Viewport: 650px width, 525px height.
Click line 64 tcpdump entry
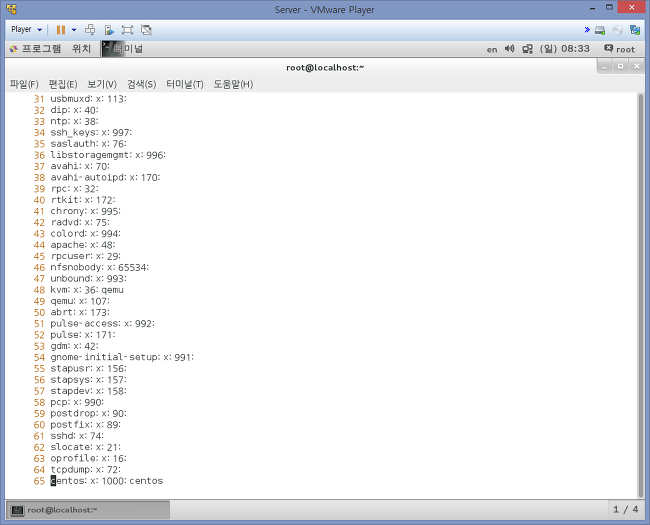click(x=85, y=469)
